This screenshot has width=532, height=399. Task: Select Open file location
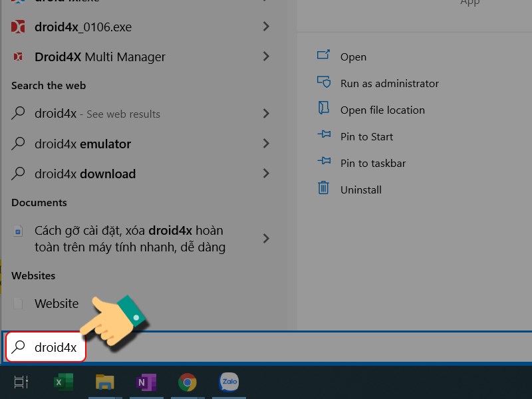coord(382,110)
